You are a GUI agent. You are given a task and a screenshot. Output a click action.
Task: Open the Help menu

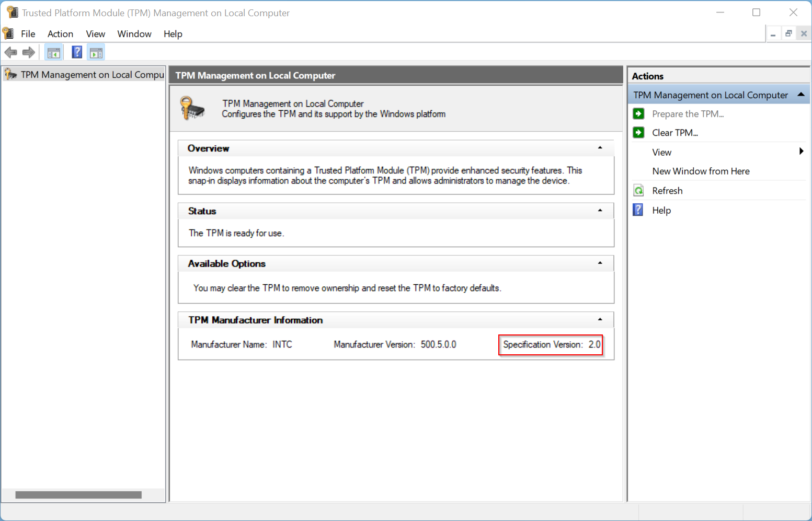click(173, 34)
